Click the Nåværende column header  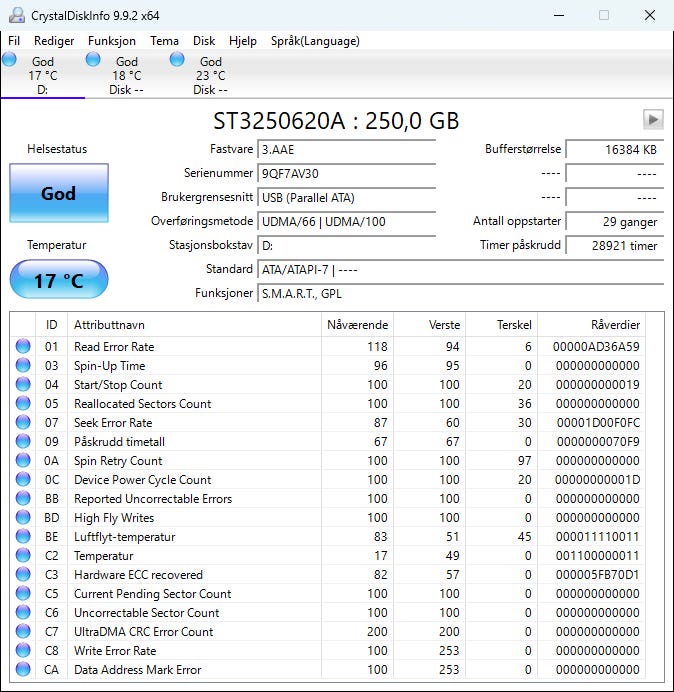[x=358, y=325]
